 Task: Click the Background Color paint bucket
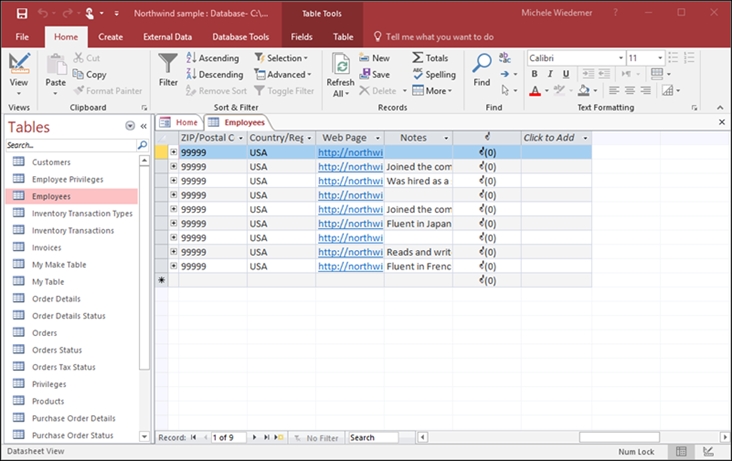point(584,90)
